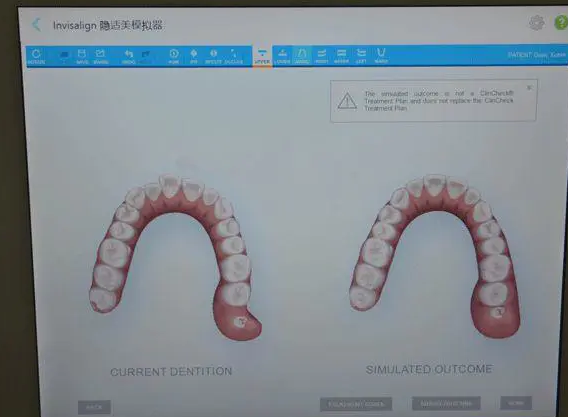The image size is (568, 417).
Task: Click the middle bottom-right button
Action: pyautogui.click(x=446, y=403)
